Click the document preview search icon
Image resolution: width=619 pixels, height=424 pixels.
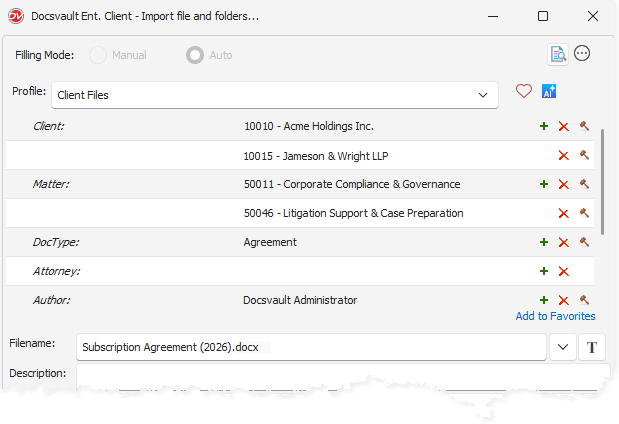(558, 54)
